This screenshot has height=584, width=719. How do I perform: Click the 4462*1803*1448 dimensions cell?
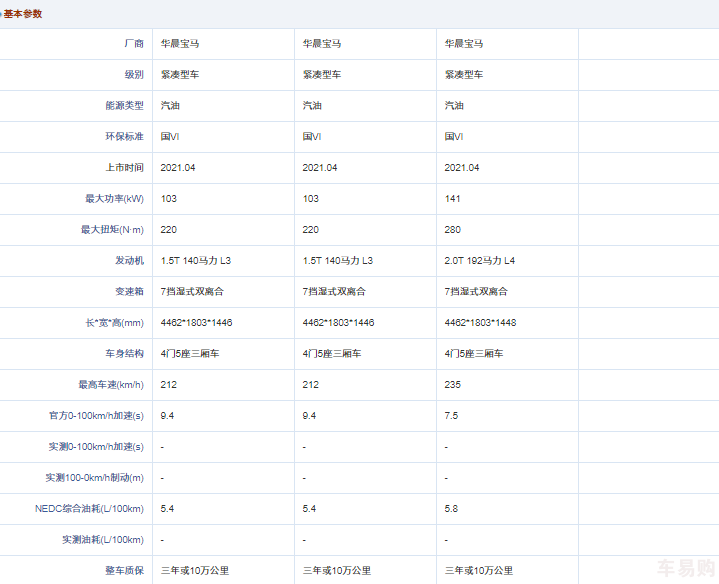[480, 322]
